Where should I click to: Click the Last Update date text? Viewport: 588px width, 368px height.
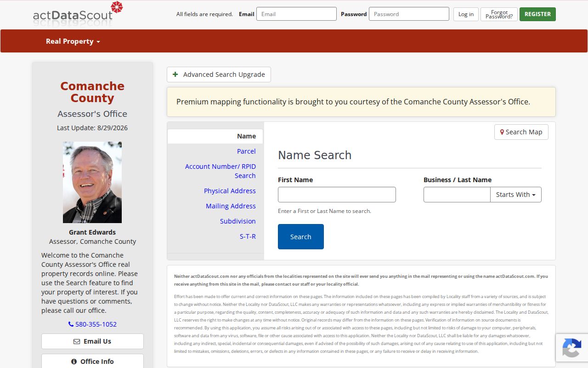(92, 128)
